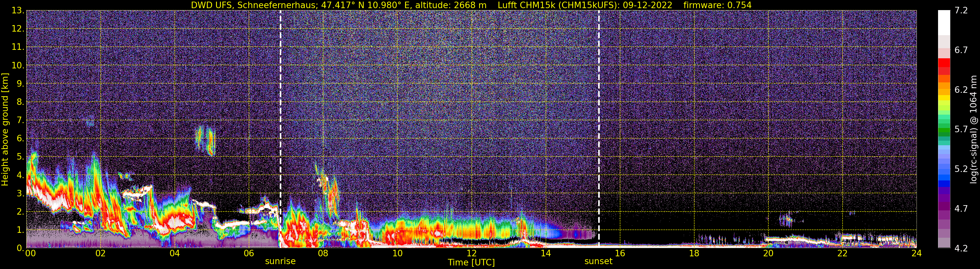Click the height axis tick '1.'
980x269 pixels.
(20, 230)
